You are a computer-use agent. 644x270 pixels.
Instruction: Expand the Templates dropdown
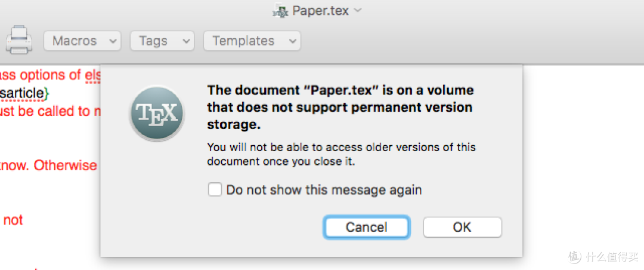252,41
